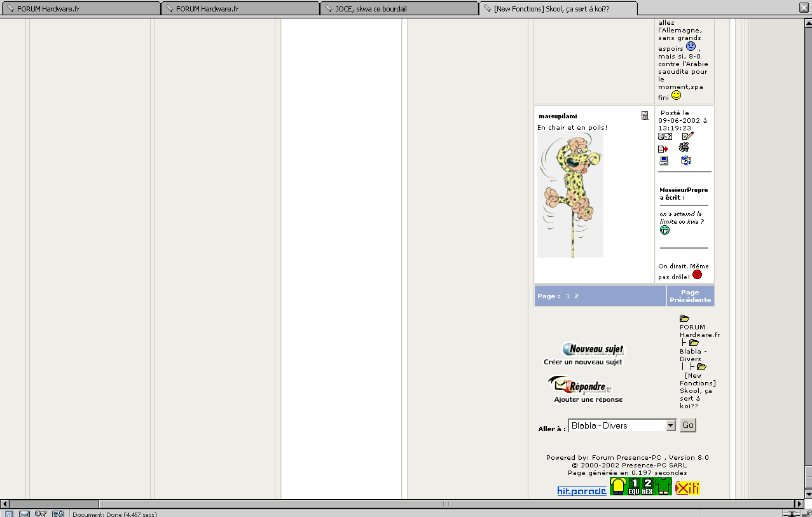Click the EQU vs MEX score banner
Viewport: 812px width, 517px height.
click(640, 487)
